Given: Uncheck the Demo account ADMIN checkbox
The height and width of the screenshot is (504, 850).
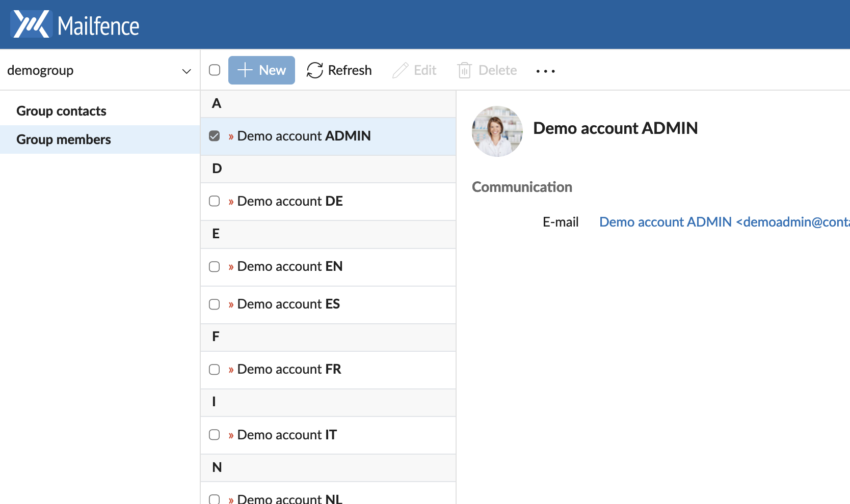Looking at the screenshot, I should pos(214,136).
